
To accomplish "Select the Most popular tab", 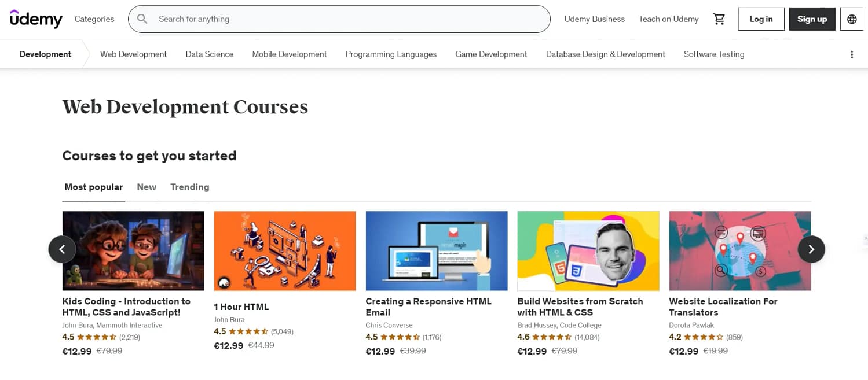I will 93,187.
